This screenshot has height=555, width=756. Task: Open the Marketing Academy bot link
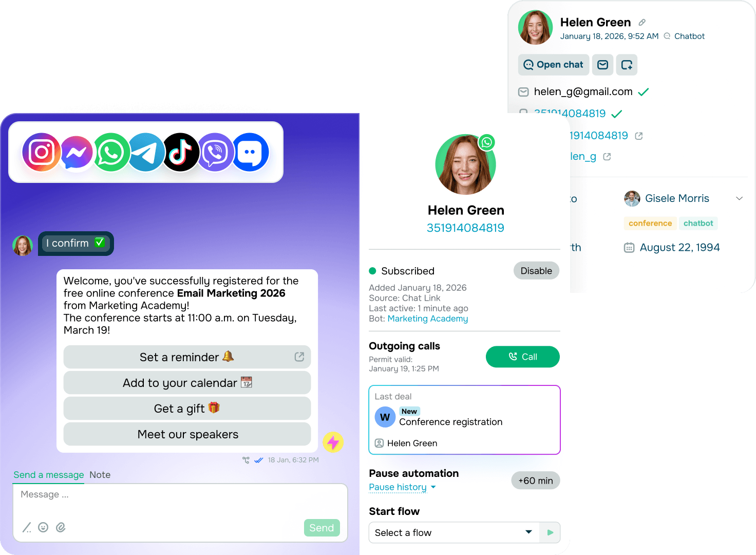(428, 319)
